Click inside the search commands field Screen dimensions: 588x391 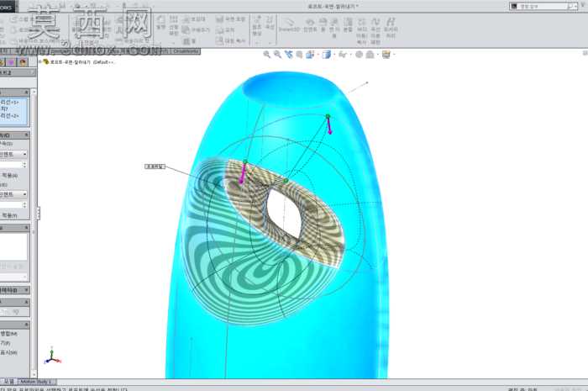542,6
